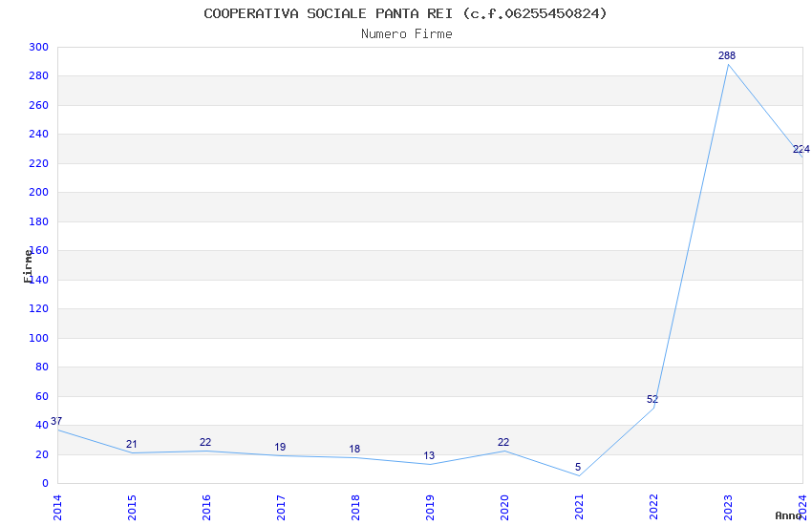This screenshot has height=525, width=812.
Task: Click the 2017 x-axis year label
Action: point(281,508)
